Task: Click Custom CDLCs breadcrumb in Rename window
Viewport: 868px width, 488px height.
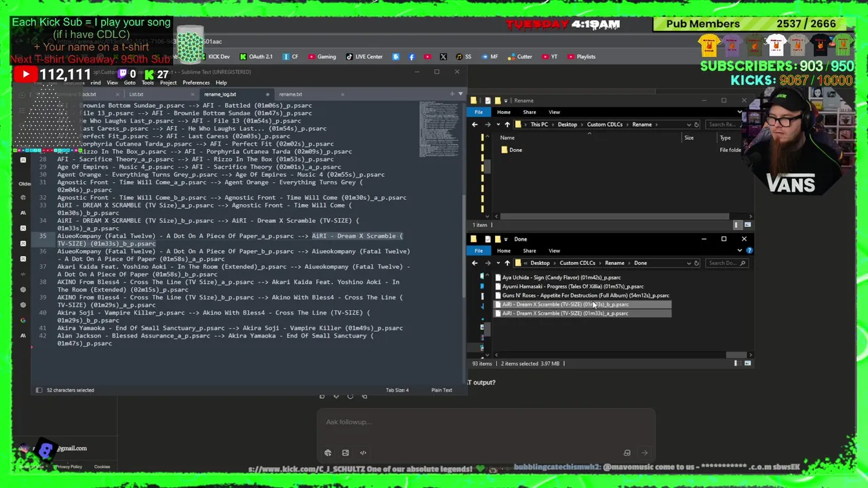Action: point(604,125)
